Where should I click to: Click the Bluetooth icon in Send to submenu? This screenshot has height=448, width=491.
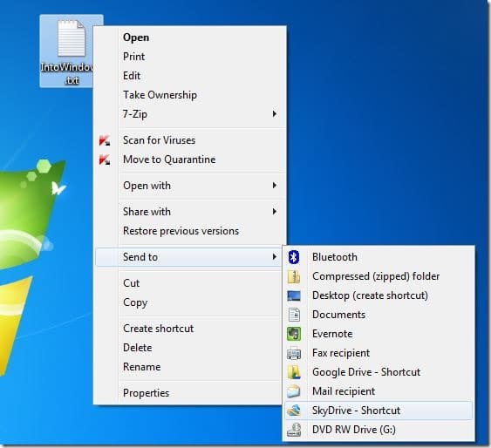[293, 257]
